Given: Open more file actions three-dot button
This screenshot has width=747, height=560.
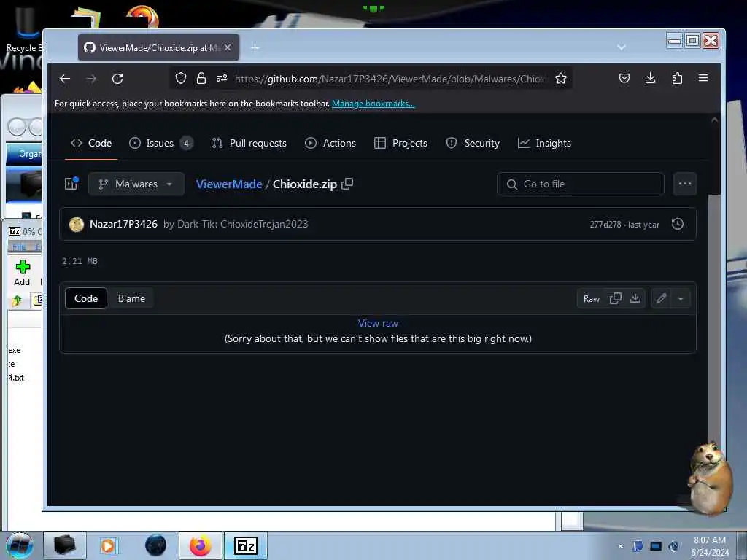Looking at the screenshot, I should [684, 184].
